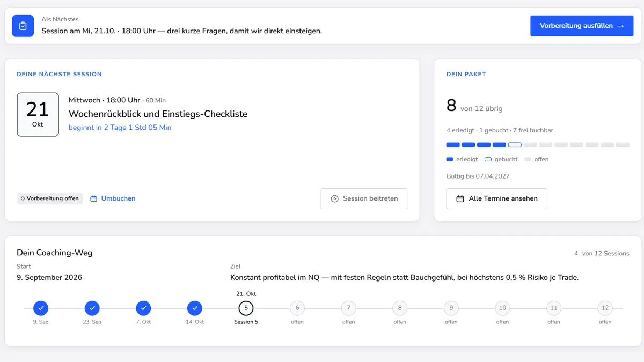This screenshot has height=362, width=644.
Task: Select the title "Wochenrückblick und Einstiegs-Checkliste"
Action: [158, 114]
